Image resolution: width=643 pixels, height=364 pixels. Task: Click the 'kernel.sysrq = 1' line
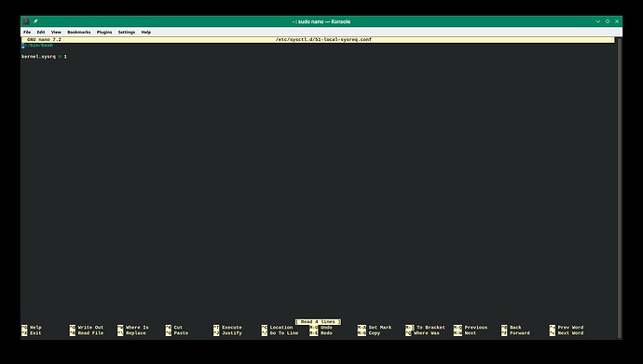45,57
